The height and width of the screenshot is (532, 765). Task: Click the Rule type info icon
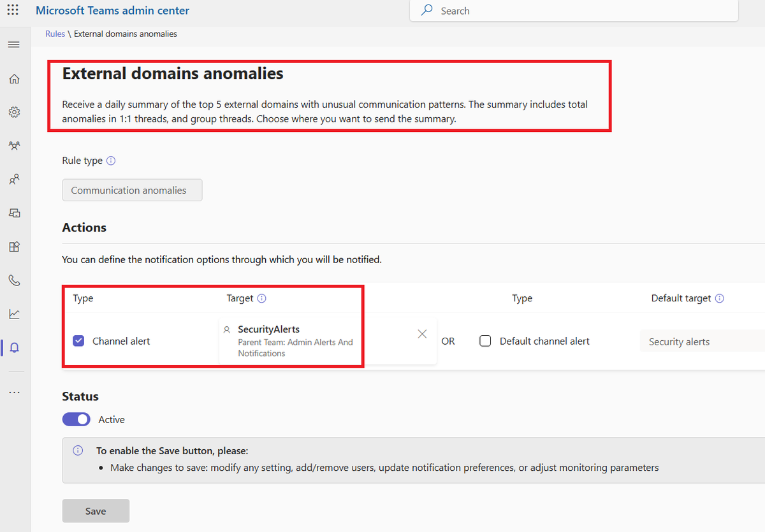[x=111, y=161]
